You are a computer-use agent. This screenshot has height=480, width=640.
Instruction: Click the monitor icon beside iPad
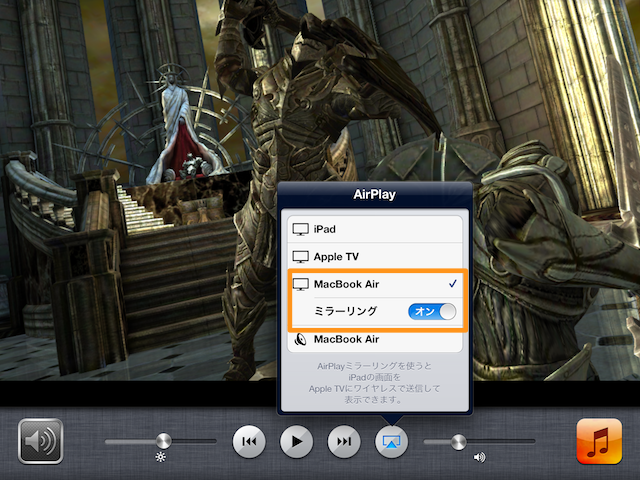(301, 229)
